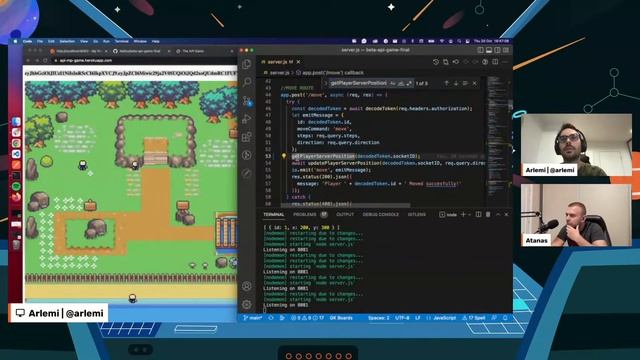This screenshot has height=360, width=640.
Task: Open the launch profile dropdown beside plus
Action: point(469,214)
